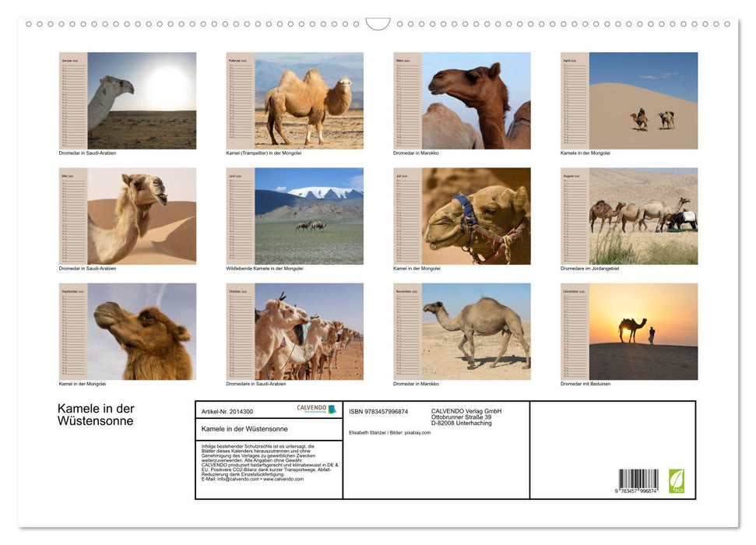Click the barcode at bottom right

638,482
